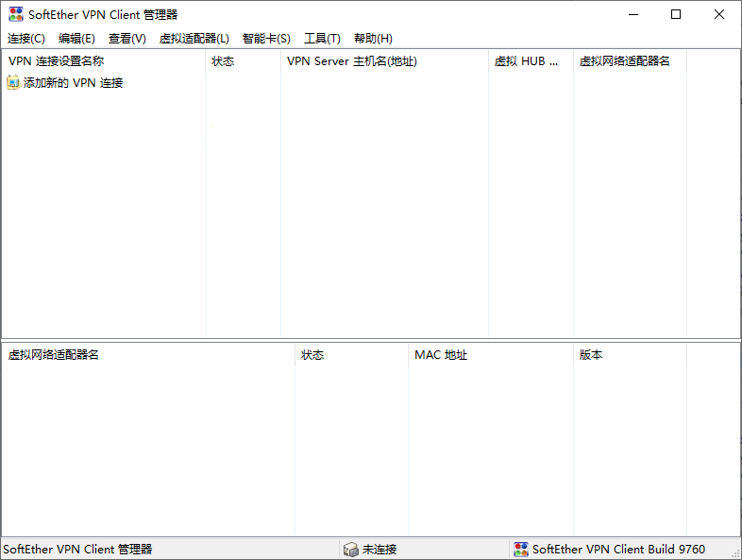Select the 添加新的 VPN 连接 text entry
The height and width of the screenshot is (560, 742).
(74, 83)
